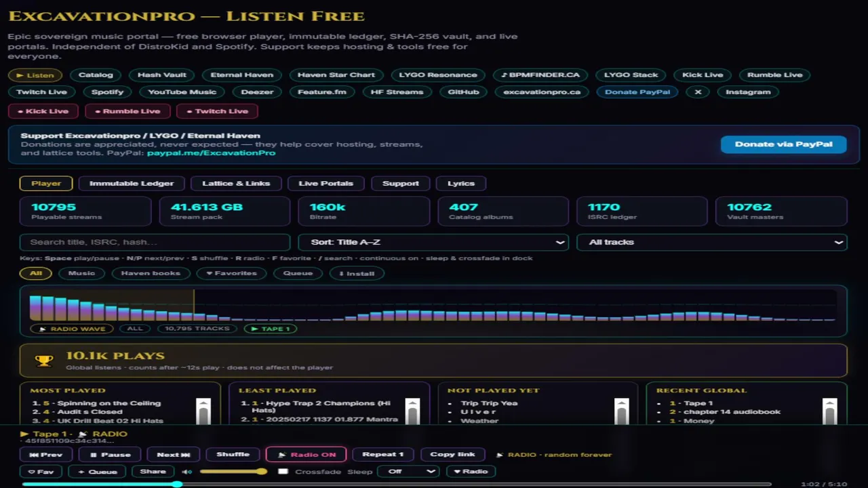The image size is (868, 488).
Task: Click the Listen nav pill
Action: coord(35,75)
